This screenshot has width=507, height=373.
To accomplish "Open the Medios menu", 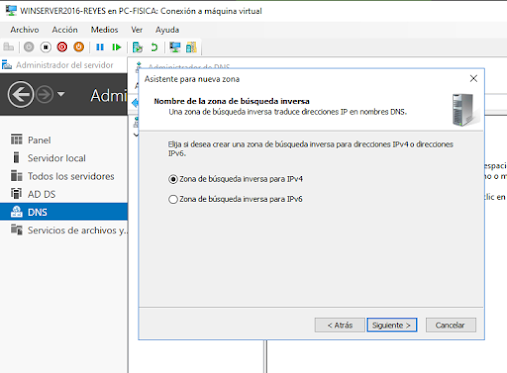I will 104,30.
